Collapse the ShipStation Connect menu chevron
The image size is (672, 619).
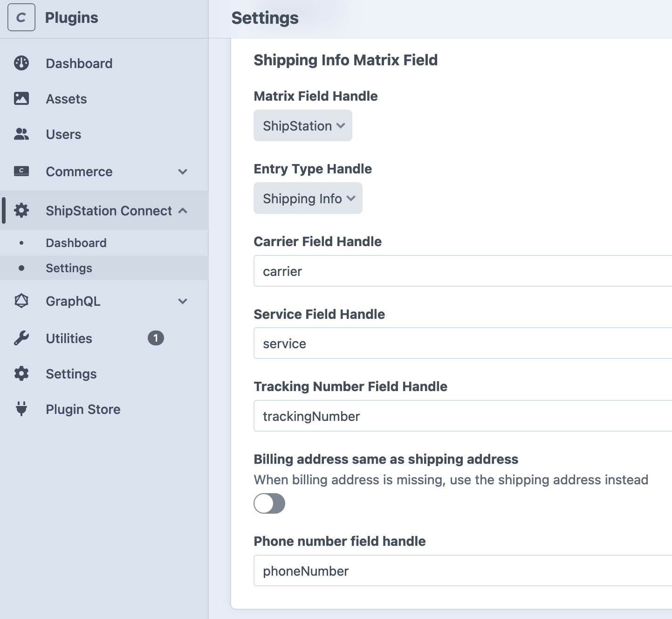click(183, 211)
